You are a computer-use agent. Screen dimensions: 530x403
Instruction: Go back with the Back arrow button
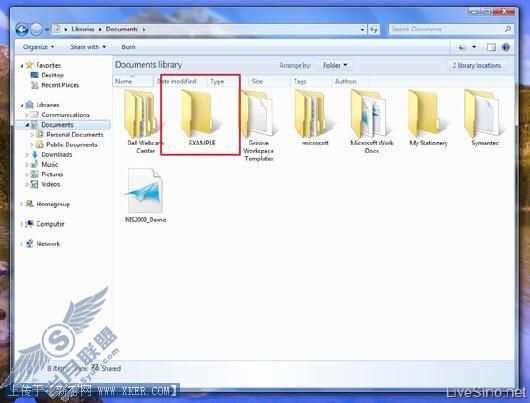pos(22,29)
